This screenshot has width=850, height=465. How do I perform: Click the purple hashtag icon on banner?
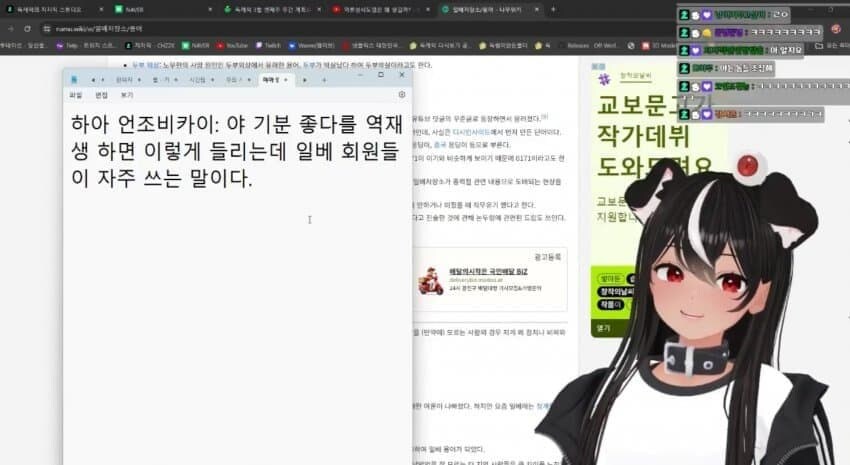(x=604, y=80)
